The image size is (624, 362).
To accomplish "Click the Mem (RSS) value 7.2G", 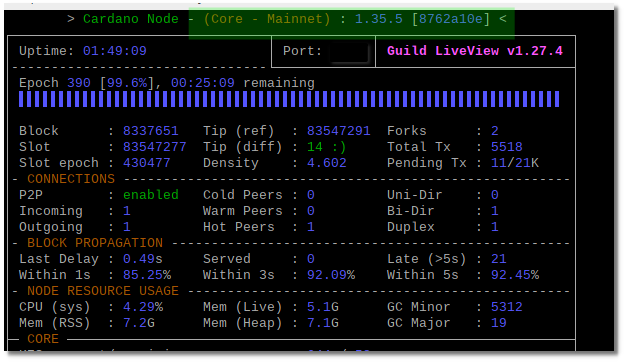I will click(138, 323).
